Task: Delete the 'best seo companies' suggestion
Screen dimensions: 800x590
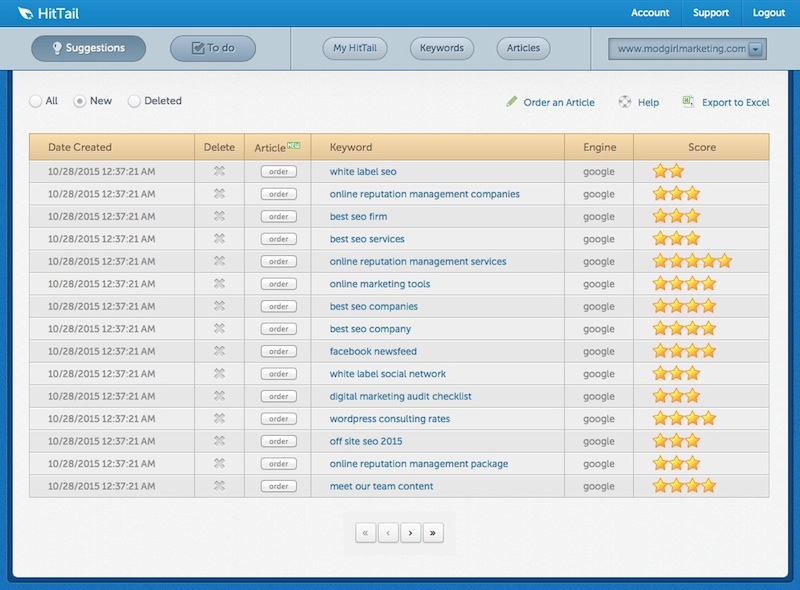Action: (x=219, y=306)
